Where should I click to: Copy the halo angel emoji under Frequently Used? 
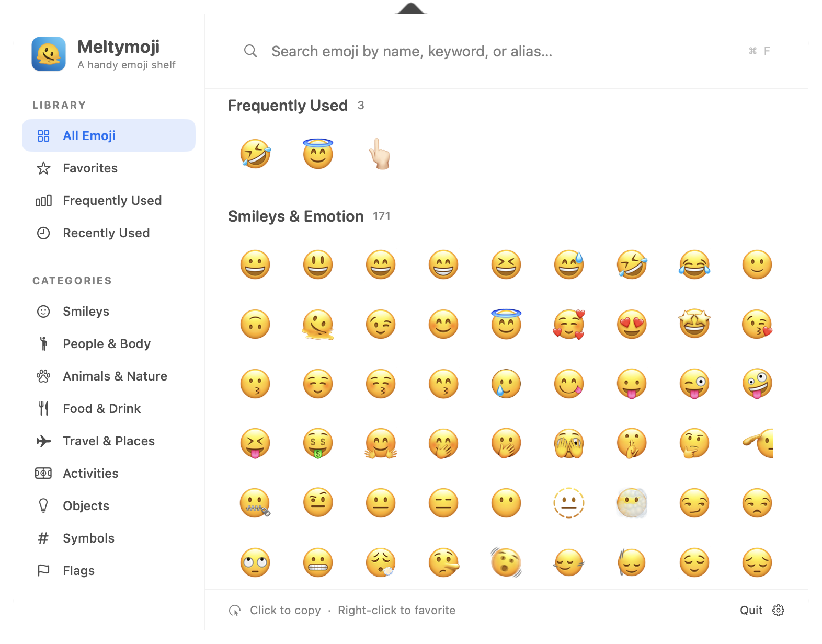(x=318, y=154)
